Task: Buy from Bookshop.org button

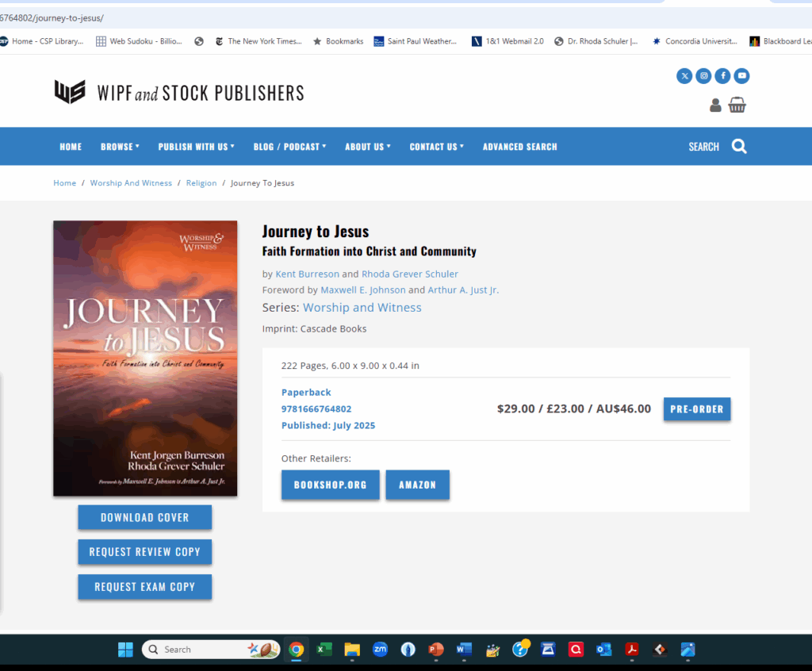Action: [x=331, y=485]
